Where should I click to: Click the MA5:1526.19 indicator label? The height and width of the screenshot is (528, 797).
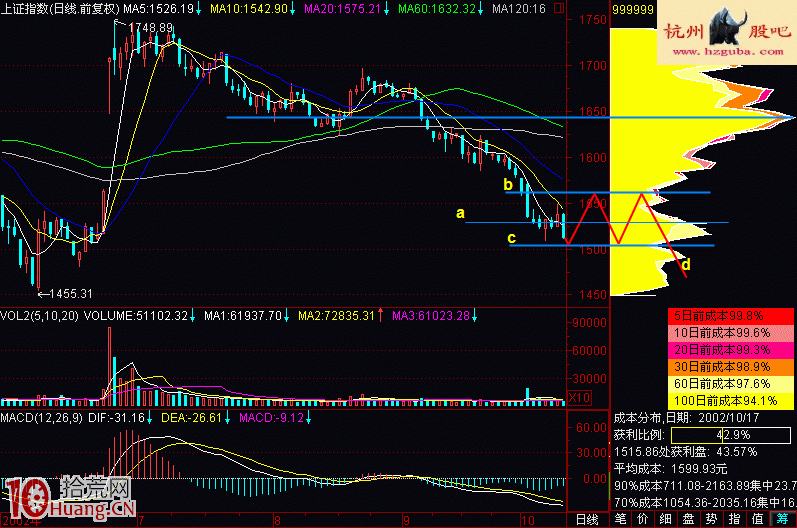pos(162,9)
